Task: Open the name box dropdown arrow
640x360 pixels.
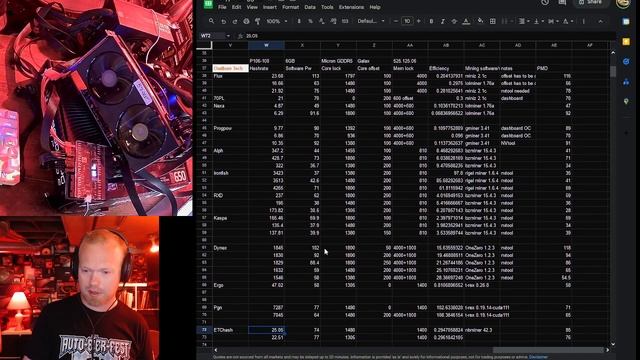Action: click(228, 36)
